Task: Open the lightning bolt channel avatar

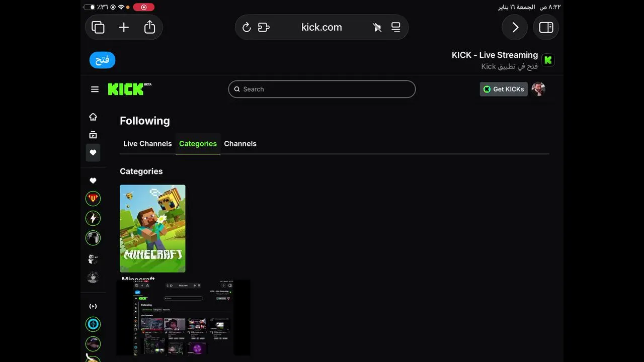Action: (x=93, y=218)
